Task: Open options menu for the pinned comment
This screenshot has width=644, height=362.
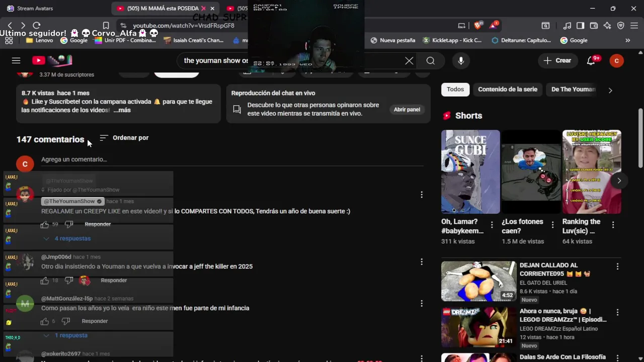Action: [x=422, y=195]
